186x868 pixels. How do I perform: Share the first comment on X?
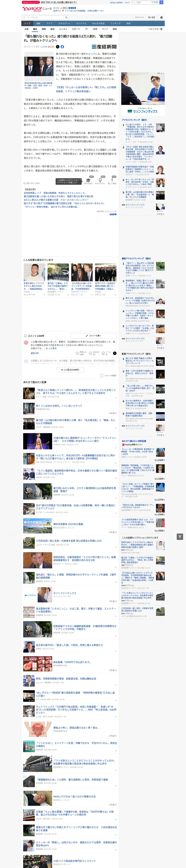tap(114, 353)
